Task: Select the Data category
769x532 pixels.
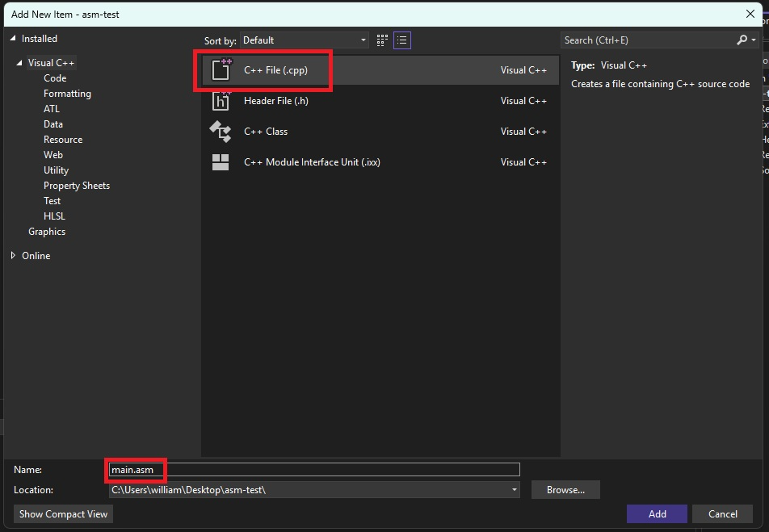Action: click(x=53, y=124)
